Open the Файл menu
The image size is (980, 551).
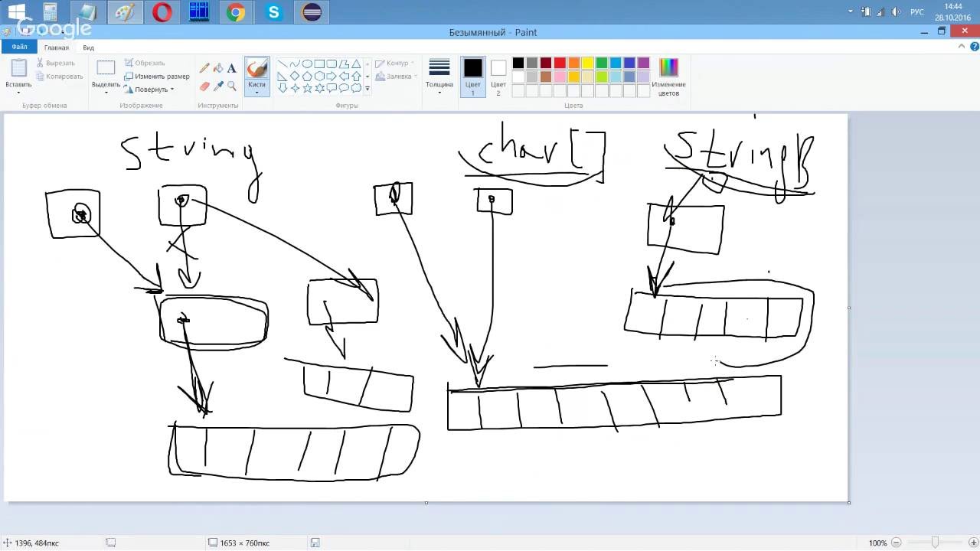click(x=19, y=47)
